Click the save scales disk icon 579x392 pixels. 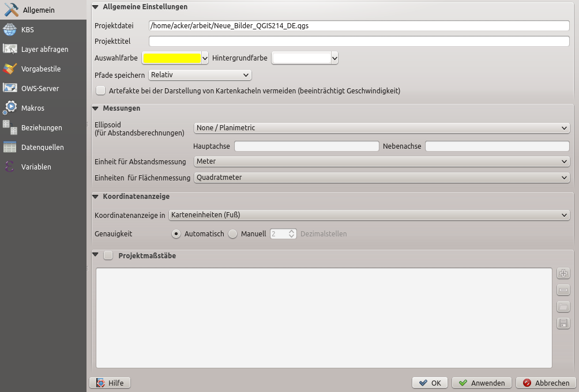click(563, 323)
